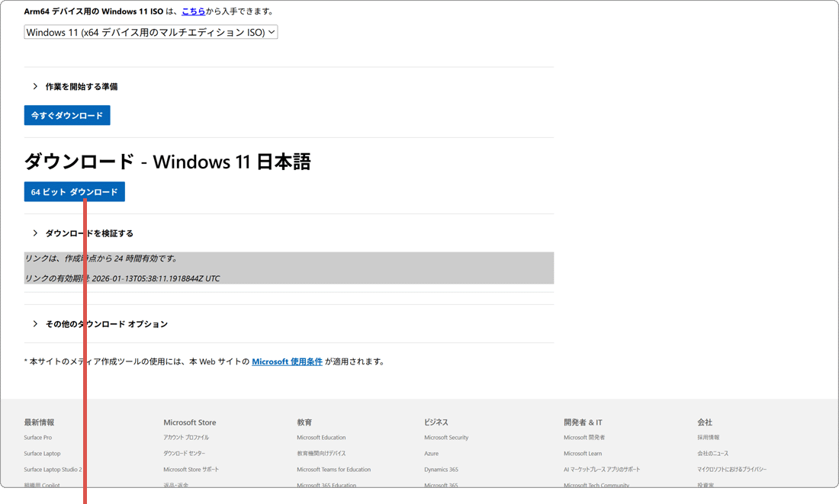
Task: Open Microsoft Store サポート link
Action: tap(191, 470)
